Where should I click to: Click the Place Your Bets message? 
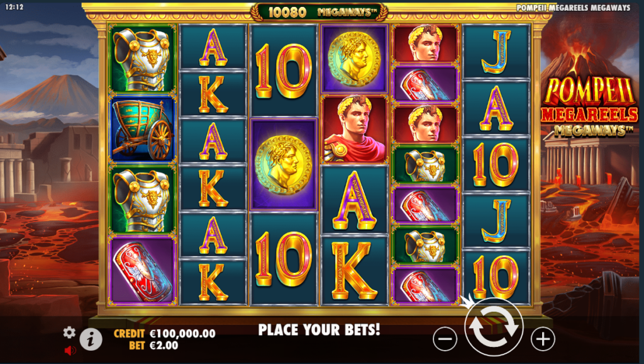click(319, 329)
